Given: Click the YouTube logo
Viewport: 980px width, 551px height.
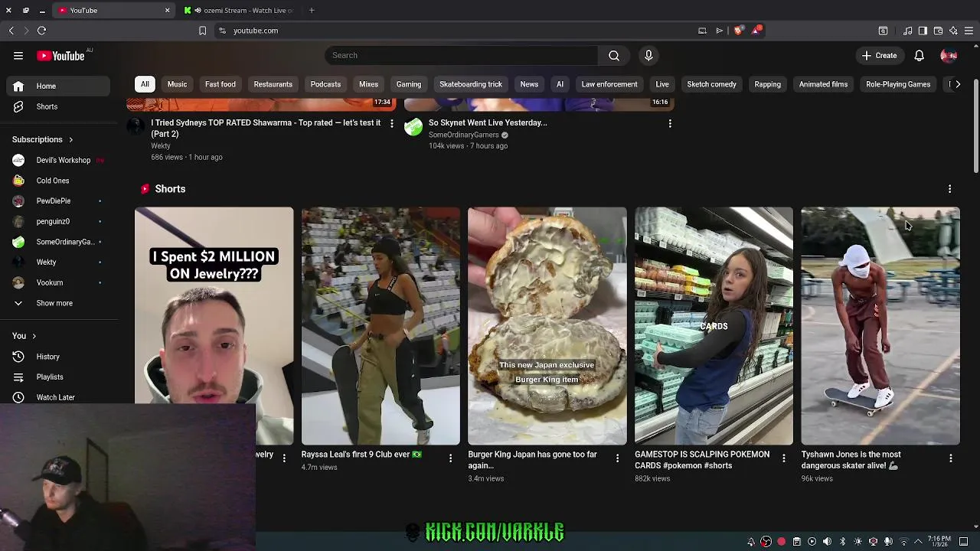Looking at the screenshot, I should [x=60, y=56].
